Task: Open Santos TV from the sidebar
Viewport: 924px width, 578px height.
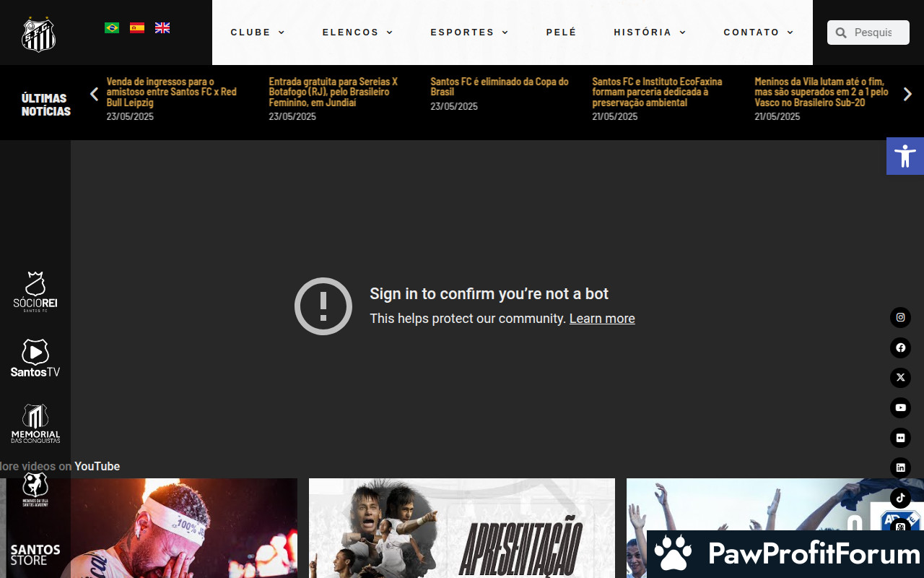Action: [x=35, y=358]
